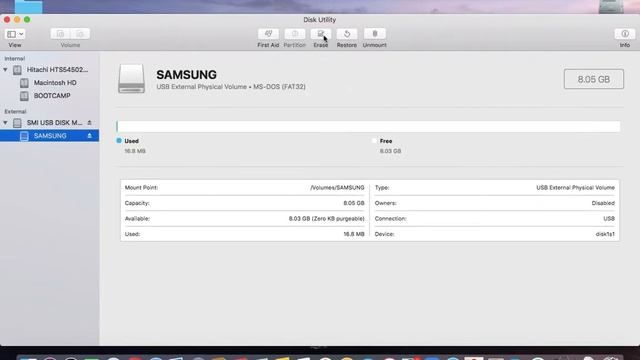The width and height of the screenshot is (640, 360).
Task: Click the /Volumes/SAMSUNG mount point value
Action: point(337,188)
